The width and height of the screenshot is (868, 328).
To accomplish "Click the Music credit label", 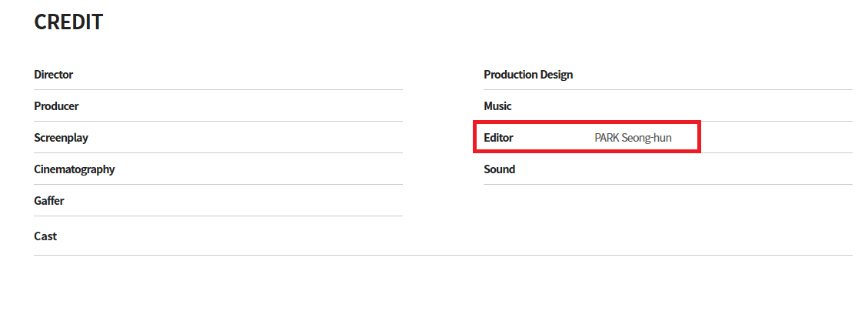I will 497,105.
